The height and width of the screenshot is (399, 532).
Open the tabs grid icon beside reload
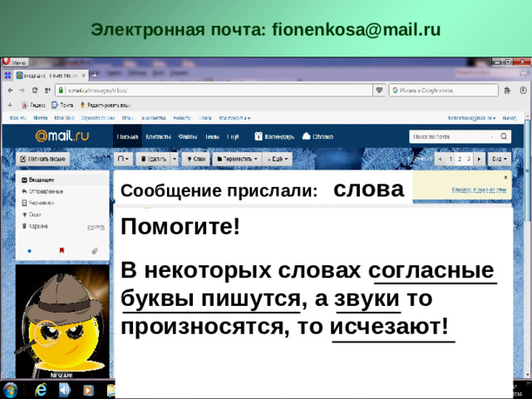(x=47, y=91)
